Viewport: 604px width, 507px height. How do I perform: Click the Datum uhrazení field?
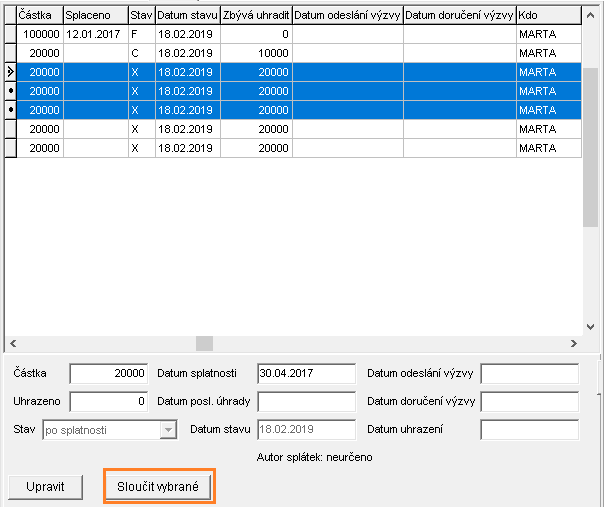529,430
